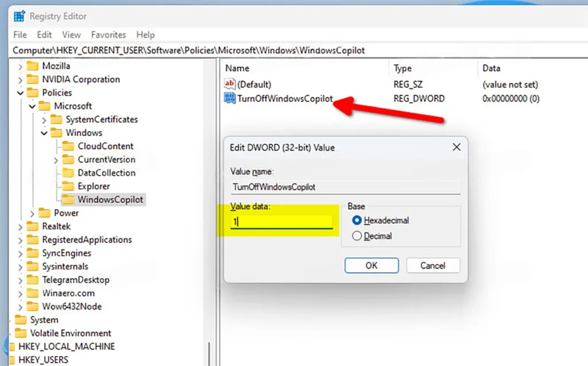Image resolution: width=588 pixels, height=366 pixels.
Task: Close the Edit DWORD dialog with X
Action: coord(457,147)
